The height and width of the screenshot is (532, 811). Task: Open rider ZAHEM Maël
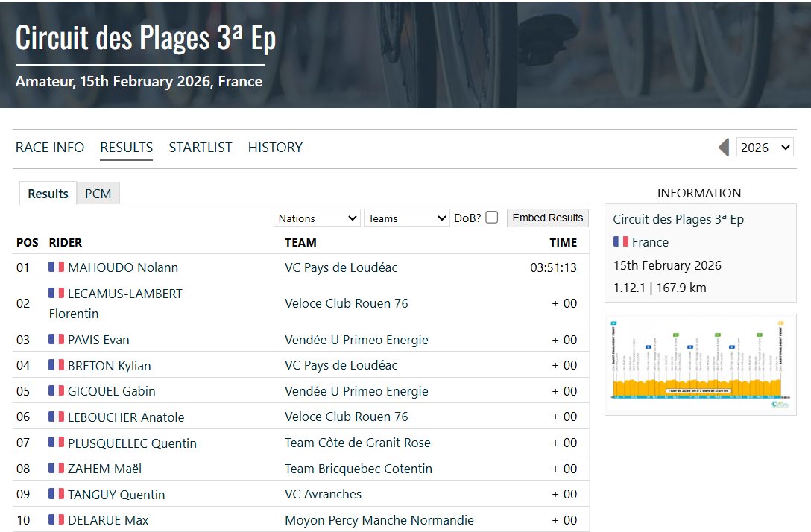tap(104, 469)
